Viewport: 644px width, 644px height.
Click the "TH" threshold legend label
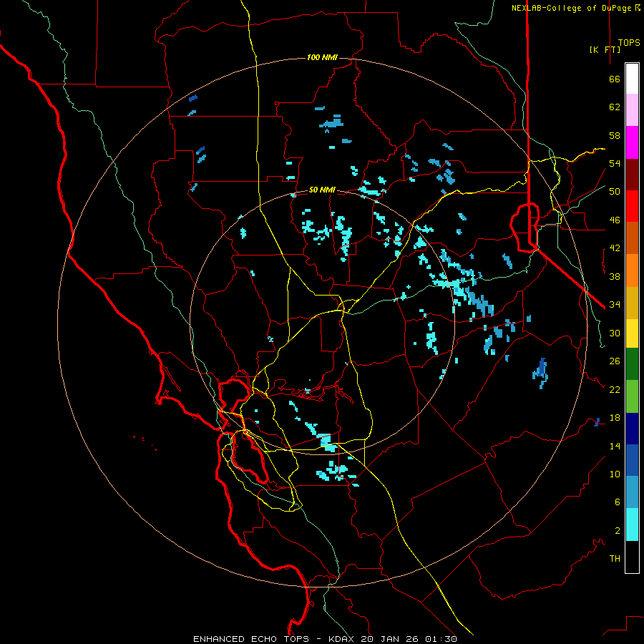coord(615,559)
